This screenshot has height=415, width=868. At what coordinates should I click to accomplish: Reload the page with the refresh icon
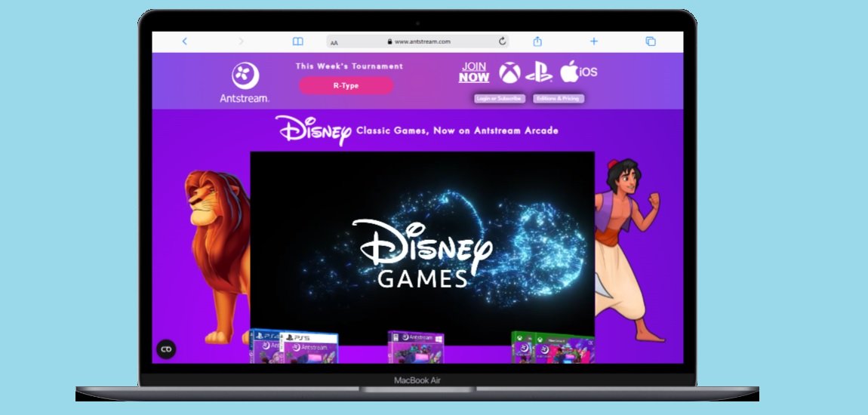click(502, 41)
